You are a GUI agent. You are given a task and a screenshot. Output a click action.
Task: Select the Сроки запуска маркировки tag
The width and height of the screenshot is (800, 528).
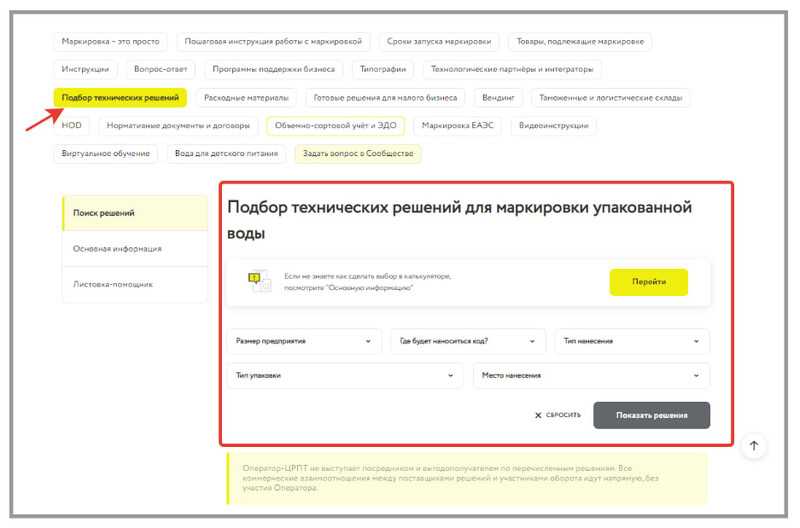(439, 41)
